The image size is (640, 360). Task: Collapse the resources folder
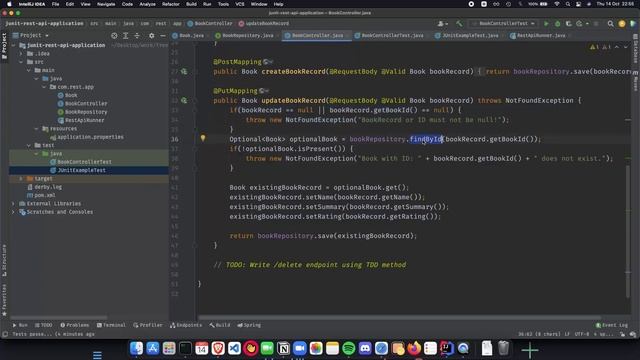pyautogui.click(x=36, y=129)
